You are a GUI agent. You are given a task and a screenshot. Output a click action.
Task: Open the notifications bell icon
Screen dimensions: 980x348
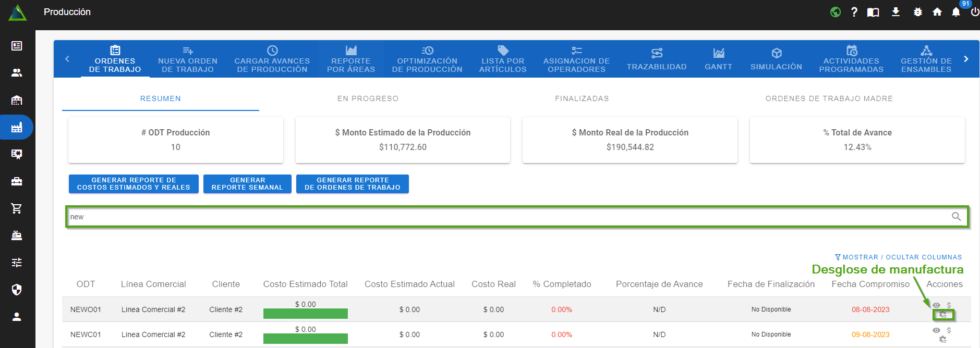coord(955,12)
